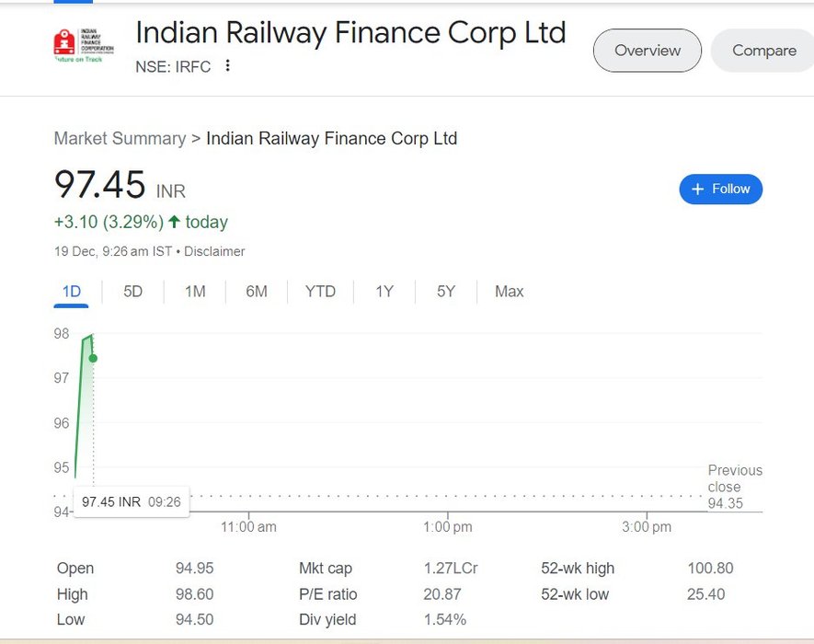Show the 1M price history
814x644 pixels.
click(x=195, y=292)
